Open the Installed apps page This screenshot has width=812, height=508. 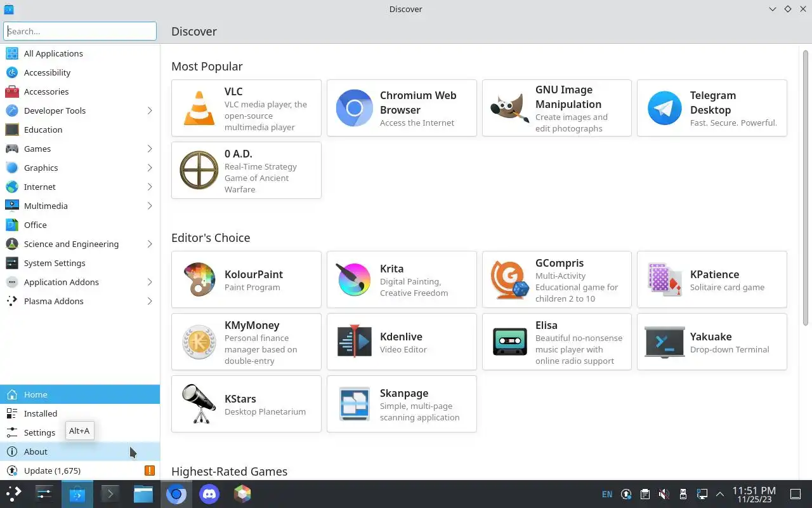tap(80, 413)
